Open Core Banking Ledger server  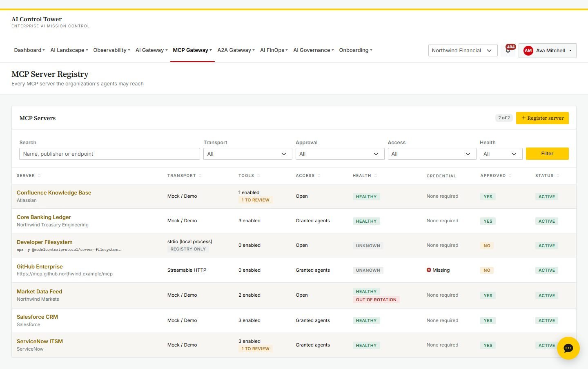pyautogui.click(x=44, y=217)
